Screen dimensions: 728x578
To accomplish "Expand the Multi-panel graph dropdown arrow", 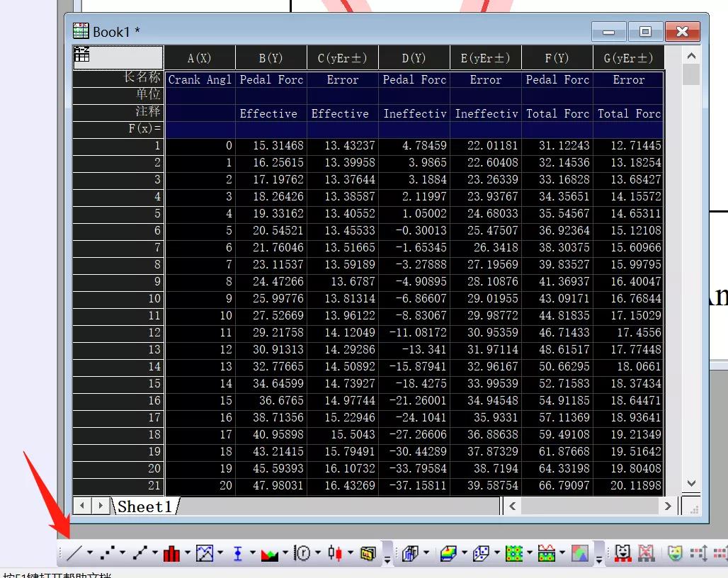I will tap(220, 553).
